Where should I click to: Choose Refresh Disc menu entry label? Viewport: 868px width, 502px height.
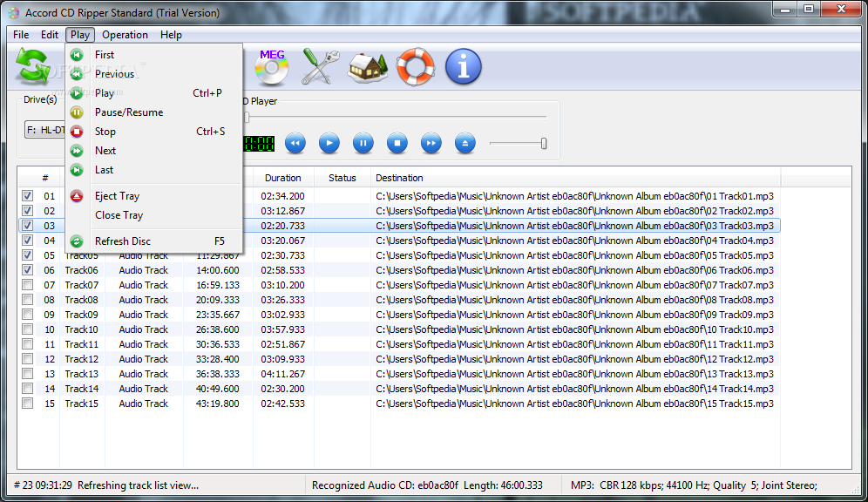pos(122,241)
